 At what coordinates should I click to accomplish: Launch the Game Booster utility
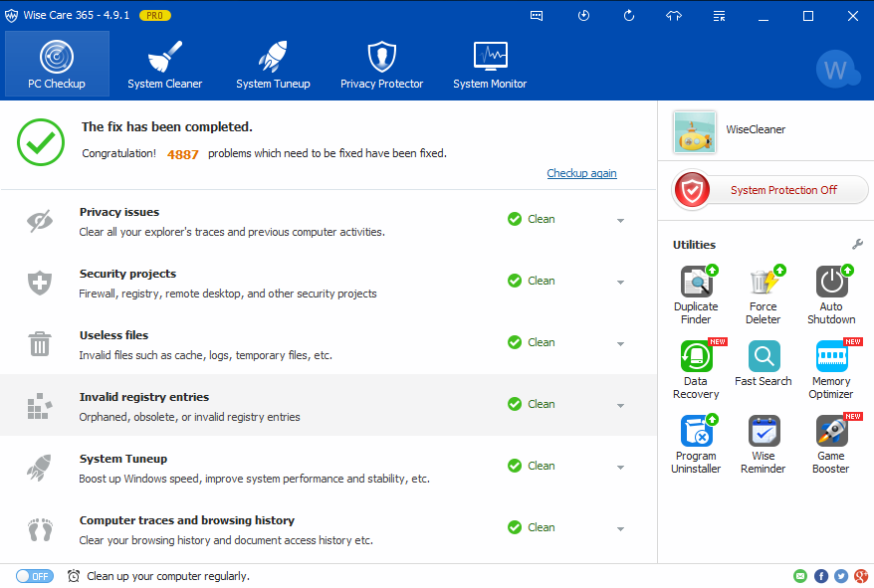[831, 432]
